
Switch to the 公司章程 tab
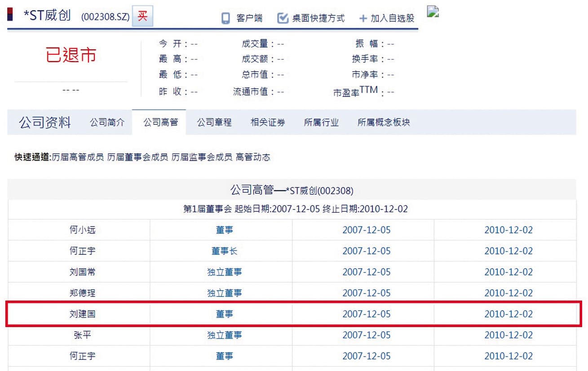point(214,122)
